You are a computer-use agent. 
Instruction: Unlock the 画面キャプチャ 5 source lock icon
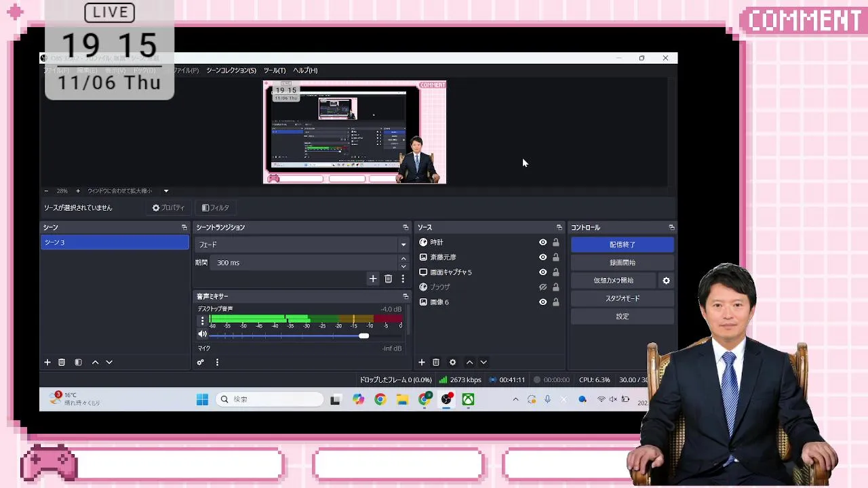pos(555,272)
